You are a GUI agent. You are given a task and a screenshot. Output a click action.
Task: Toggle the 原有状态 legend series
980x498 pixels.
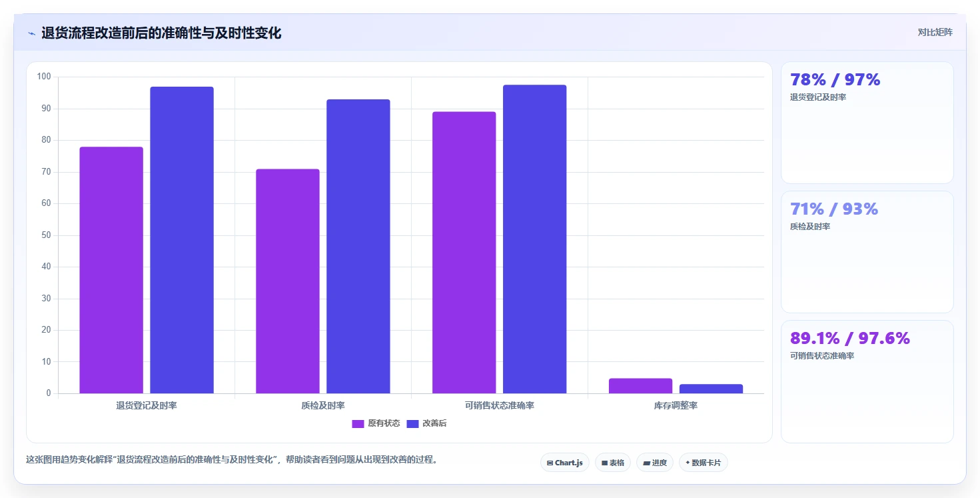coord(376,423)
